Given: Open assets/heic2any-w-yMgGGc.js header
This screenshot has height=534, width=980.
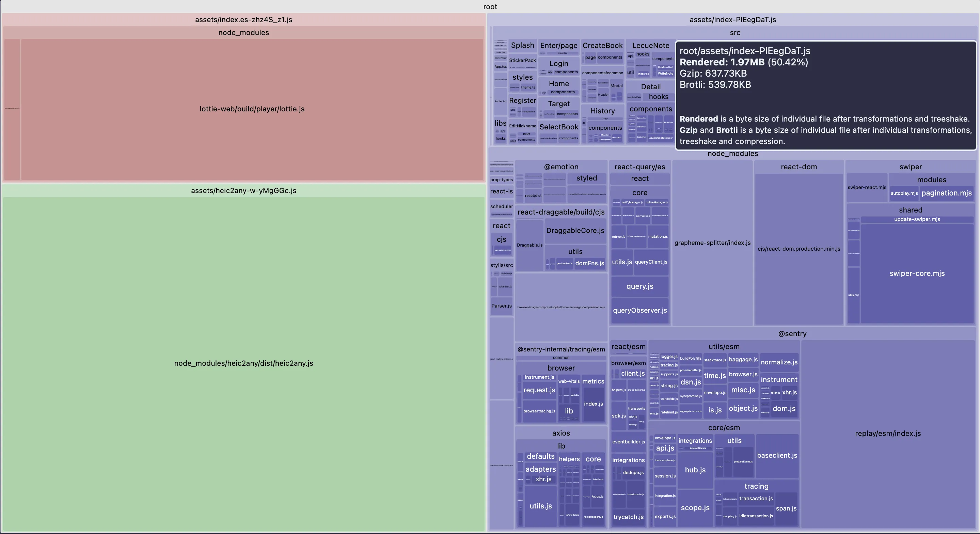Looking at the screenshot, I should click(x=243, y=190).
